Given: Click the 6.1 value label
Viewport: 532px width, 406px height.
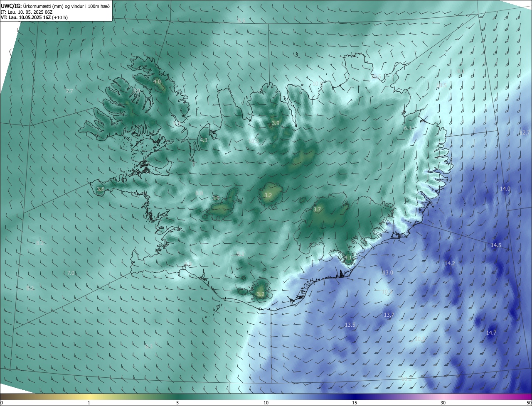Looking at the screenshot, I should click(x=408, y=128).
